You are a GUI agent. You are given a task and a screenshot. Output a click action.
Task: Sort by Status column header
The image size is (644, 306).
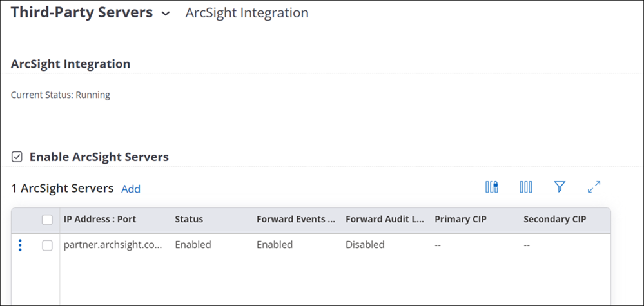(x=189, y=219)
